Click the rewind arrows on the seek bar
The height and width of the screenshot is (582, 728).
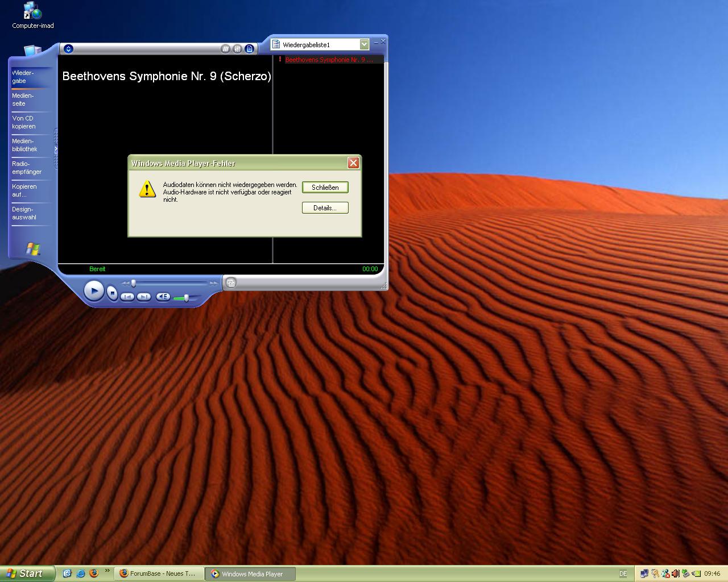click(x=125, y=283)
